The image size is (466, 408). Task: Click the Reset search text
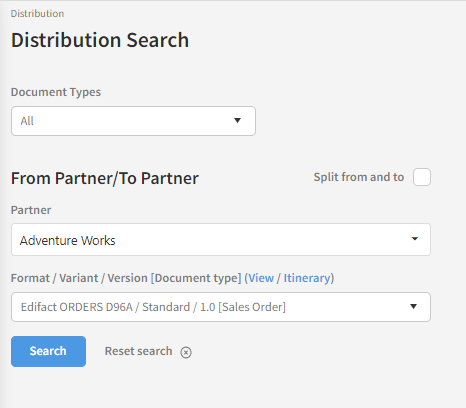pyautogui.click(x=138, y=351)
